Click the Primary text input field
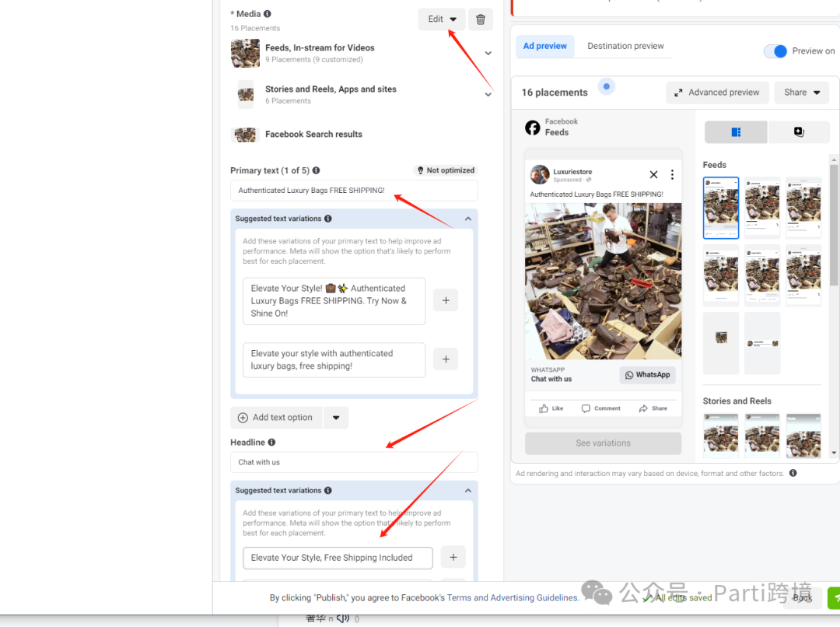The image size is (840, 627). point(354,191)
